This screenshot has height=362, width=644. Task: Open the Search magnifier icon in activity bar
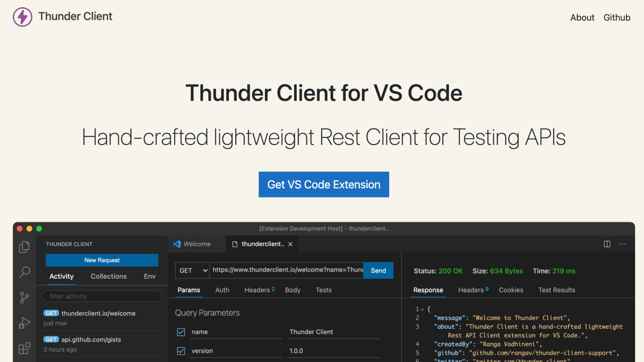pos(24,272)
